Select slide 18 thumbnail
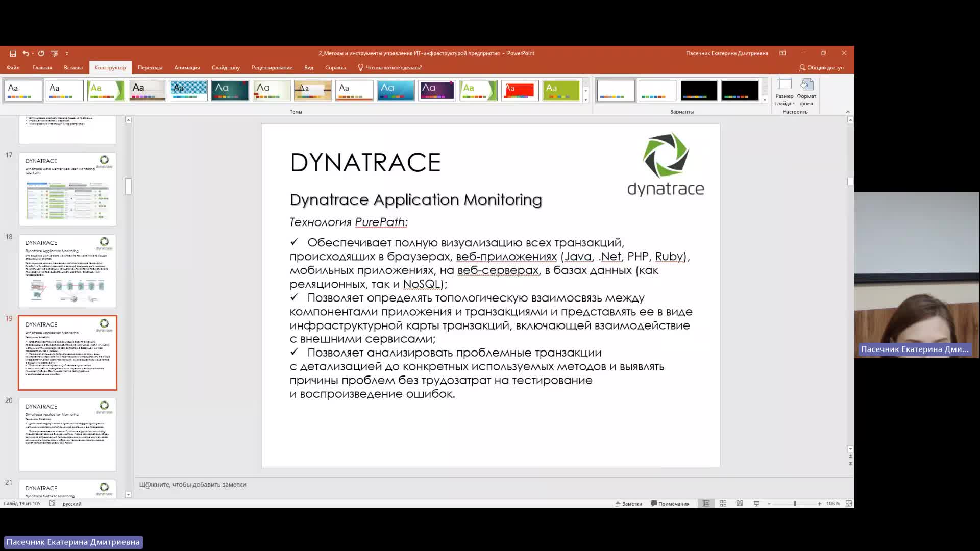Viewport: 980px width, 551px height. point(67,271)
